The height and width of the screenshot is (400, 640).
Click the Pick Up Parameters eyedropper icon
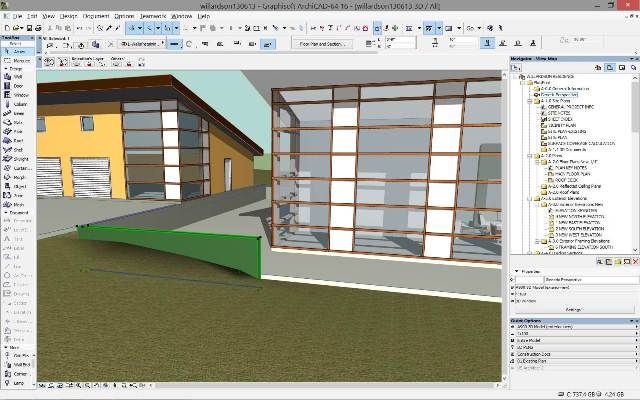point(109,28)
